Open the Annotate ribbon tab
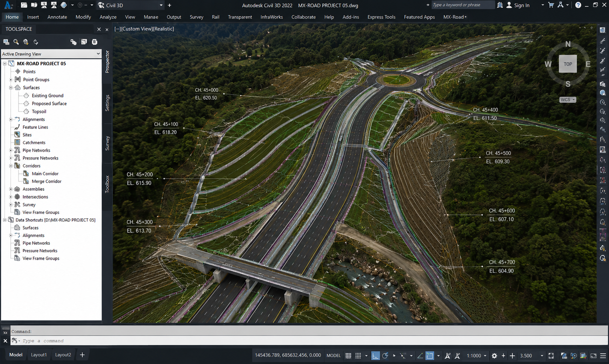609x364 pixels. tap(57, 17)
